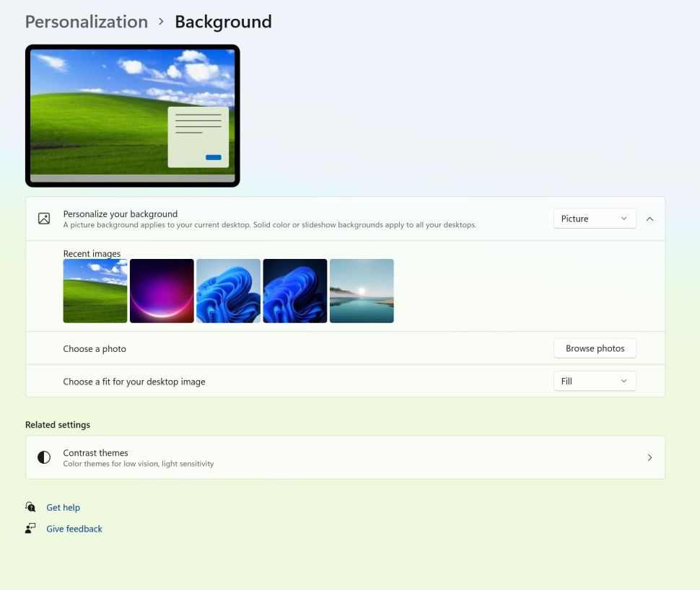Click the Contrast themes half-circle icon
The height and width of the screenshot is (590, 700).
[44, 457]
